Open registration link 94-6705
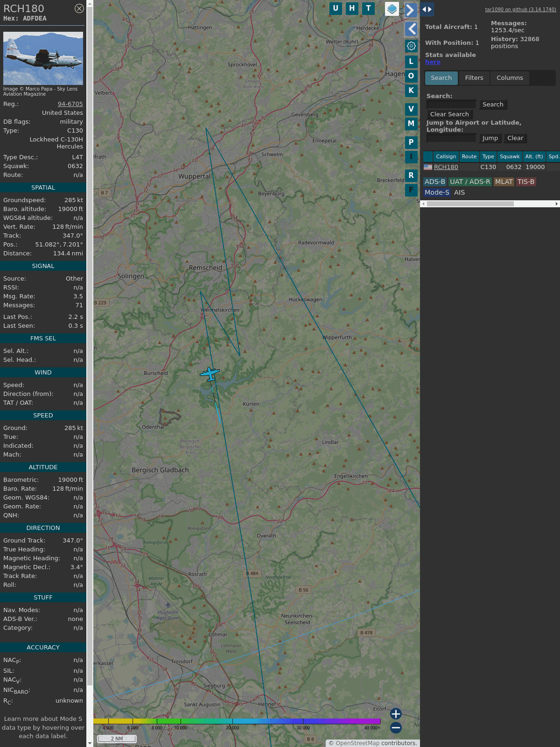 pos(70,104)
